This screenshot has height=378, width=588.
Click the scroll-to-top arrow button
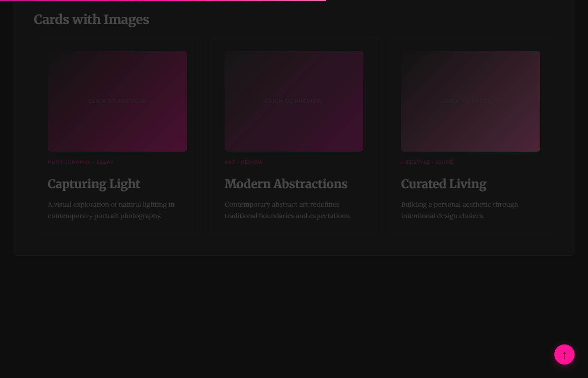coord(564,354)
